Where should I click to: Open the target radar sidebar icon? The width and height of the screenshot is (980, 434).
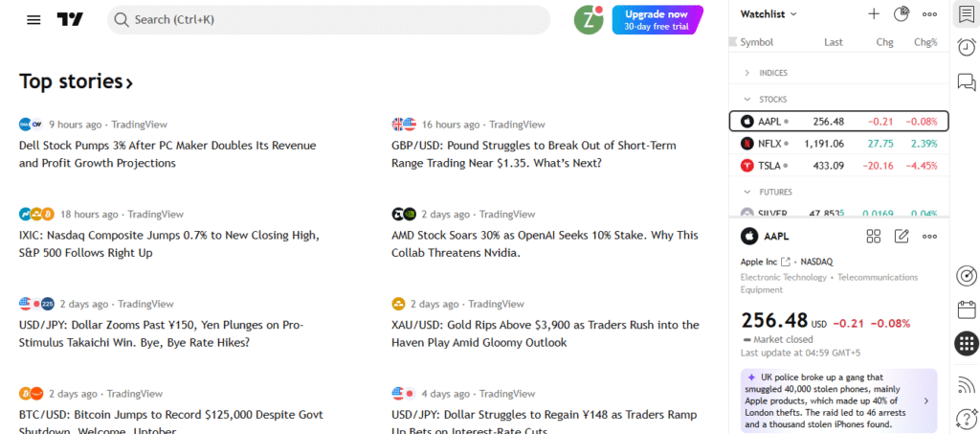967,276
